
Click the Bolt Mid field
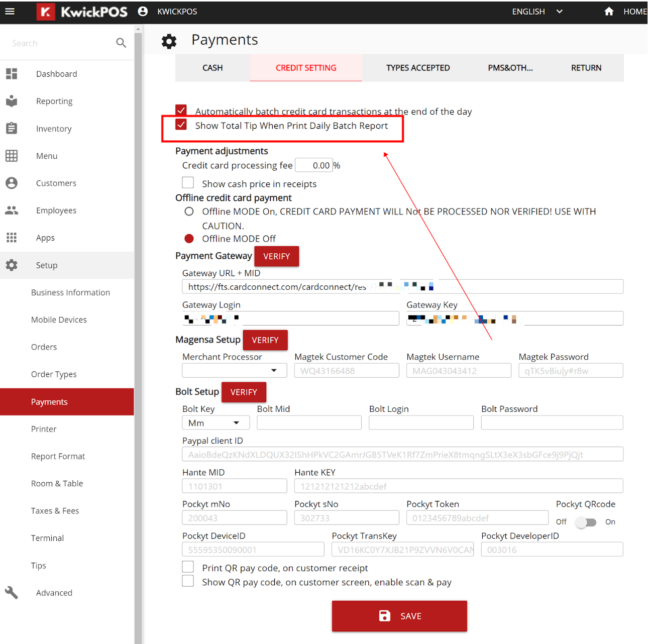coord(309,422)
